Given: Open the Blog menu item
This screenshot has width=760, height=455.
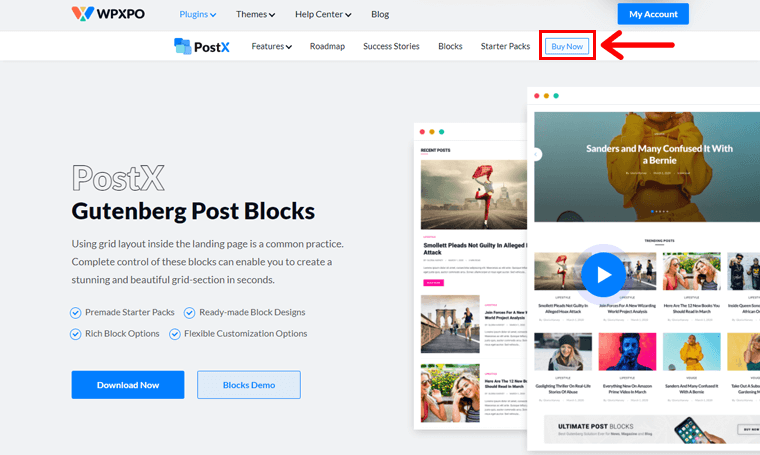Looking at the screenshot, I should (x=380, y=15).
